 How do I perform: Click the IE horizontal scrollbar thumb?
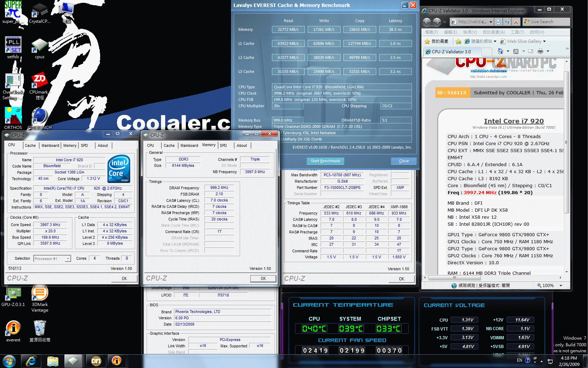[454, 278]
